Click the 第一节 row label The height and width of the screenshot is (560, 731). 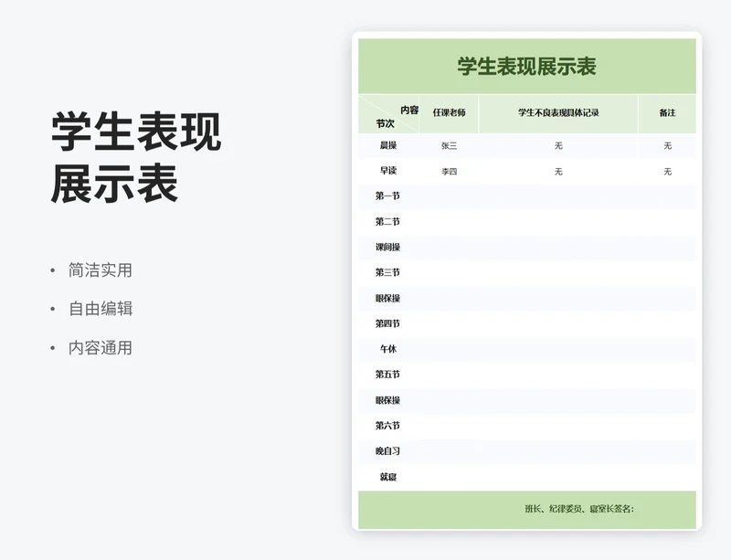tap(387, 196)
